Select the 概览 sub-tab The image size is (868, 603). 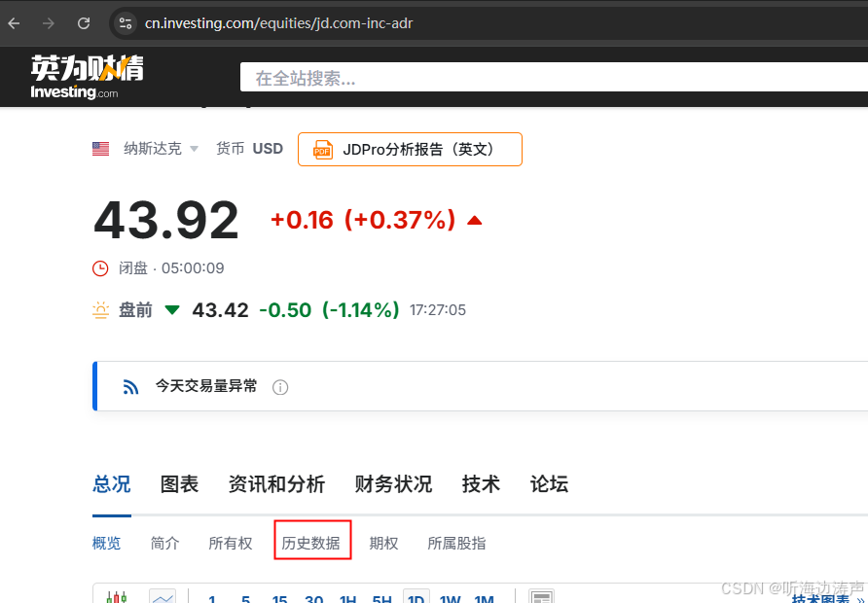pyautogui.click(x=106, y=544)
